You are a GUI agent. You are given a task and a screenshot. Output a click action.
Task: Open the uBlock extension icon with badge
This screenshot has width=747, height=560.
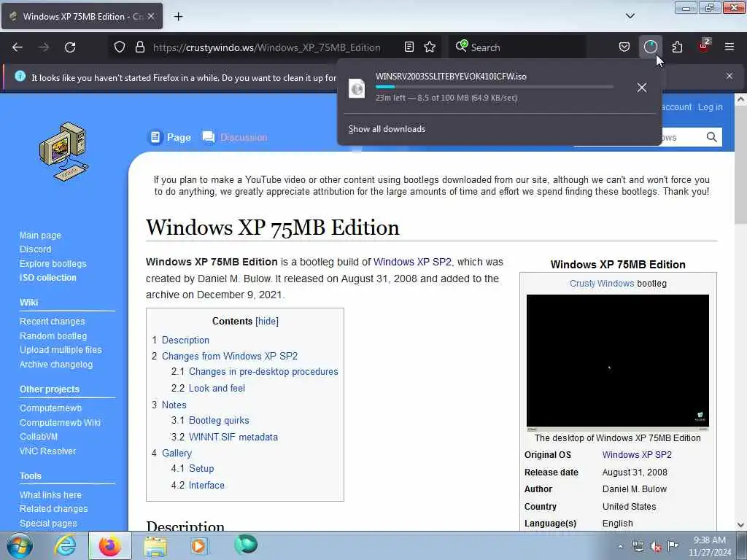point(703,46)
